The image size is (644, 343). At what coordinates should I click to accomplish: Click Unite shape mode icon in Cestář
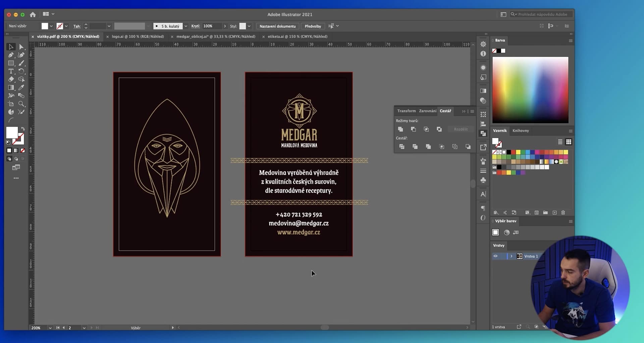click(x=400, y=129)
